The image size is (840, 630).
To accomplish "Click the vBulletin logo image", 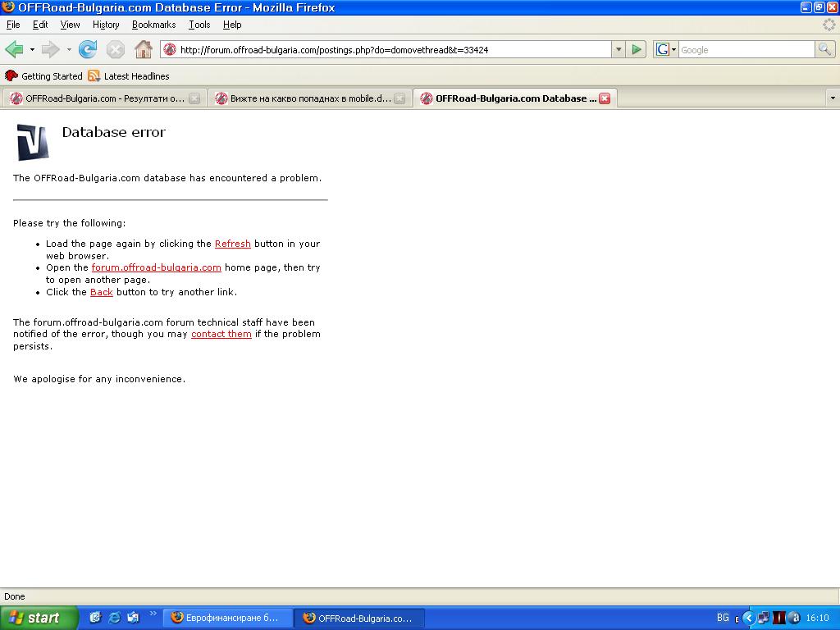I will (x=33, y=143).
